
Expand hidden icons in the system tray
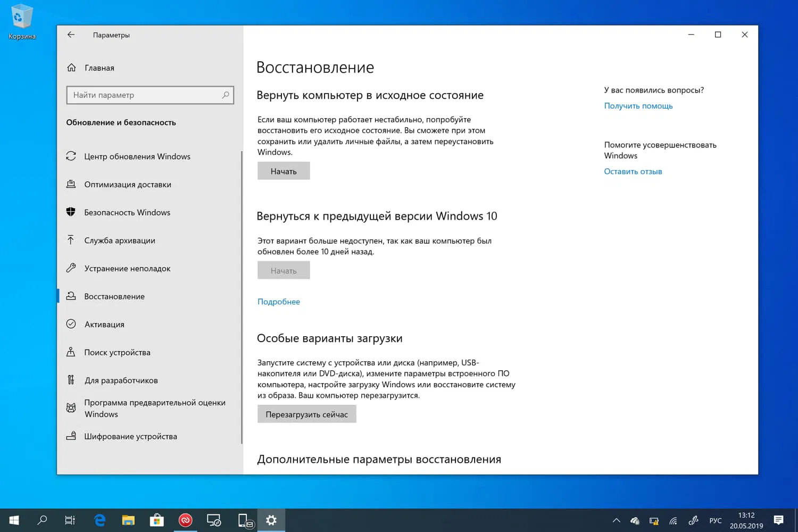coord(616,520)
